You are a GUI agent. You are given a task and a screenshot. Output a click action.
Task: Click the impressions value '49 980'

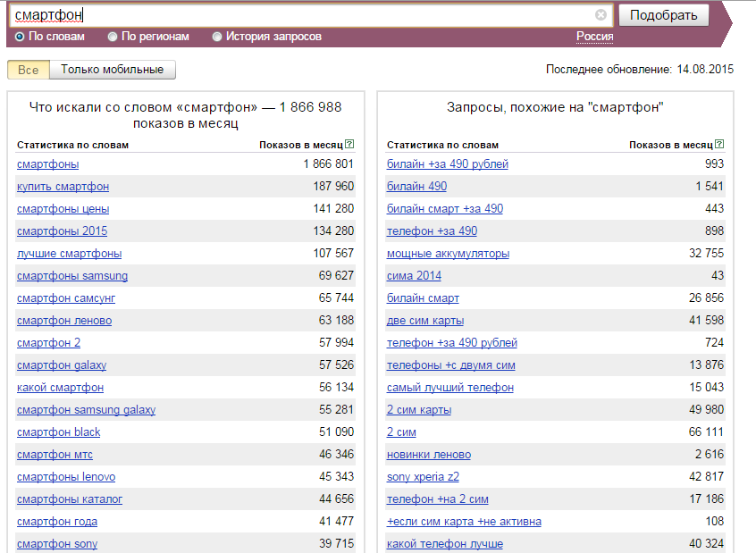click(x=706, y=410)
